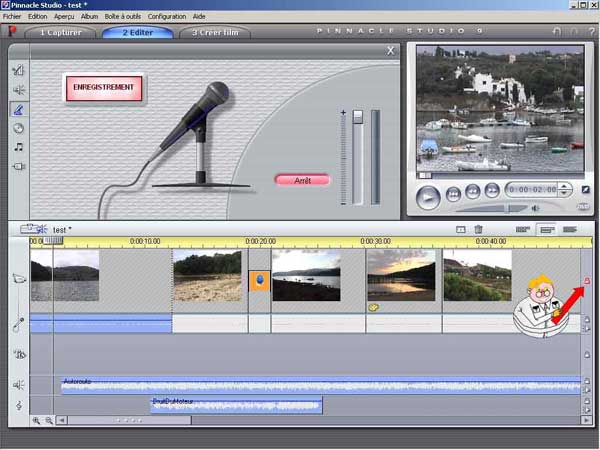Open help with the question mark icon
The height and width of the screenshot is (450, 600).
[591, 32]
